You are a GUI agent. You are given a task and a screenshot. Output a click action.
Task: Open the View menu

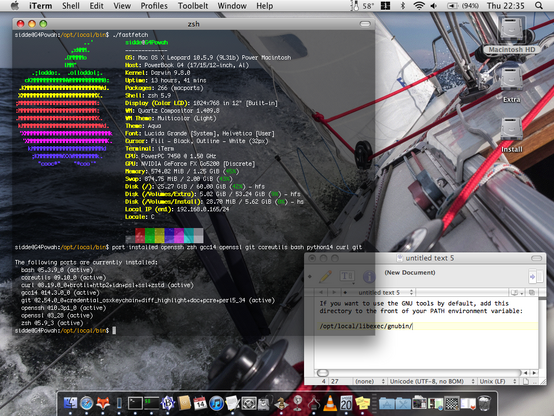pyautogui.click(x=122, y=6)
